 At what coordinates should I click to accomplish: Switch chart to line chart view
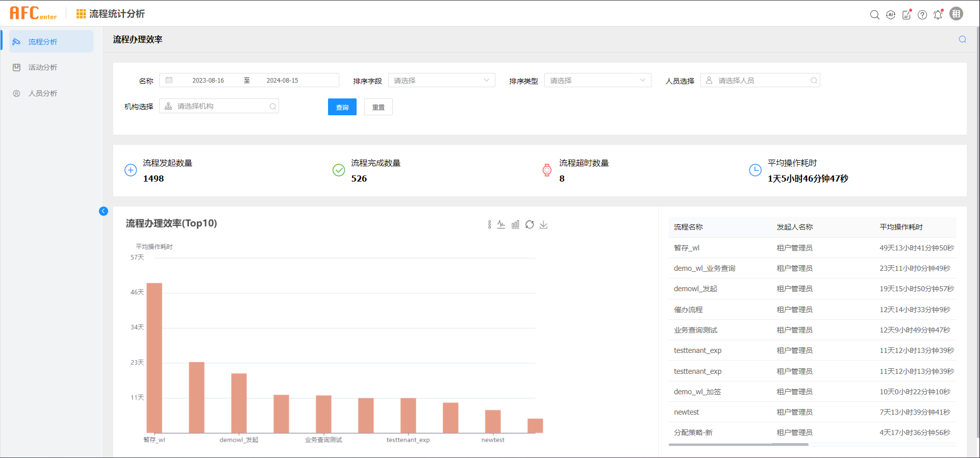coord(501,224)
